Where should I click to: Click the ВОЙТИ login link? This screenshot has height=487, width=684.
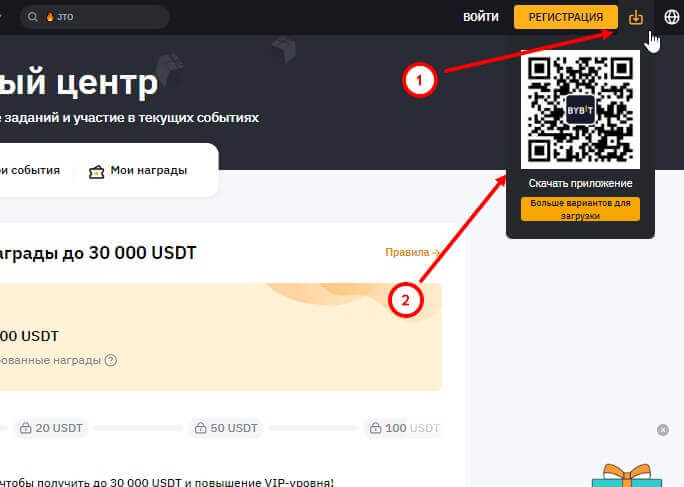point(480,17)
